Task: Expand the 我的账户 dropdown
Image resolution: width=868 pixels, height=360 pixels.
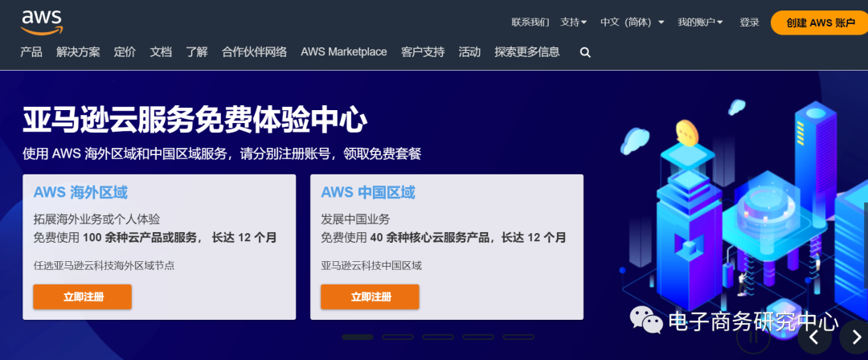Action: [700, 22]
